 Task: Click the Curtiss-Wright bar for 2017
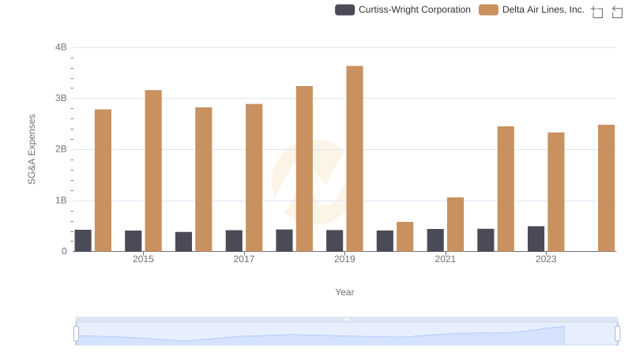234,241
